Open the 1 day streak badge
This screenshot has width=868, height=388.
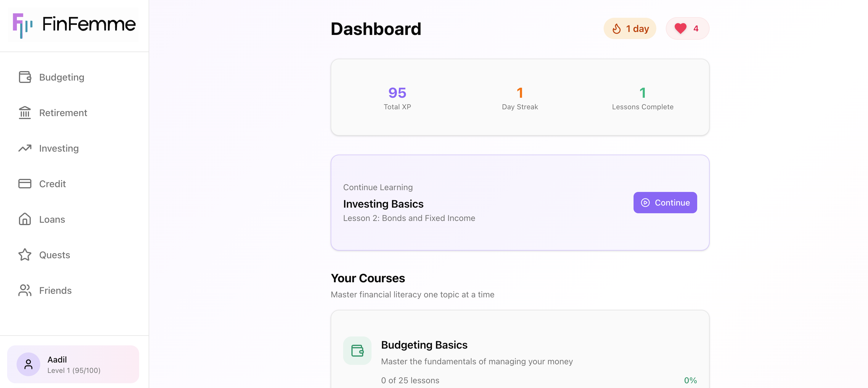tap(629, 29)
